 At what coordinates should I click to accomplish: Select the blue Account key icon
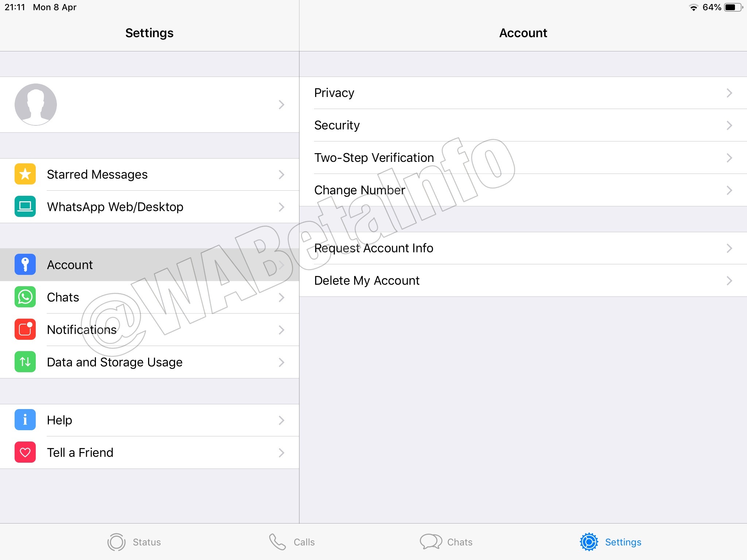pyautogui.click(x=25, y=265)
